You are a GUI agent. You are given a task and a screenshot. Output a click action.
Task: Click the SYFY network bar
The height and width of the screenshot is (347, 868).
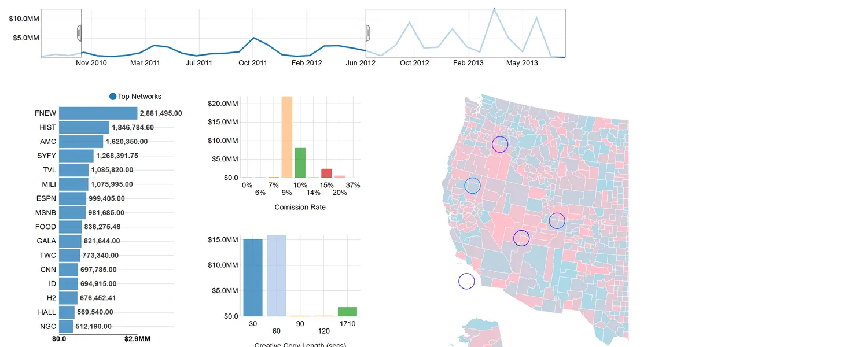click(76, 156)
